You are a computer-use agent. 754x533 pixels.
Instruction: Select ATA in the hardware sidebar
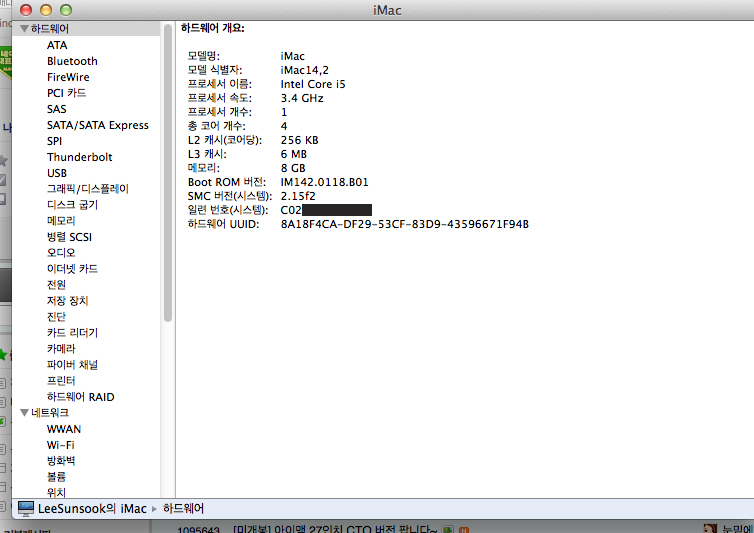pos(57,45)
